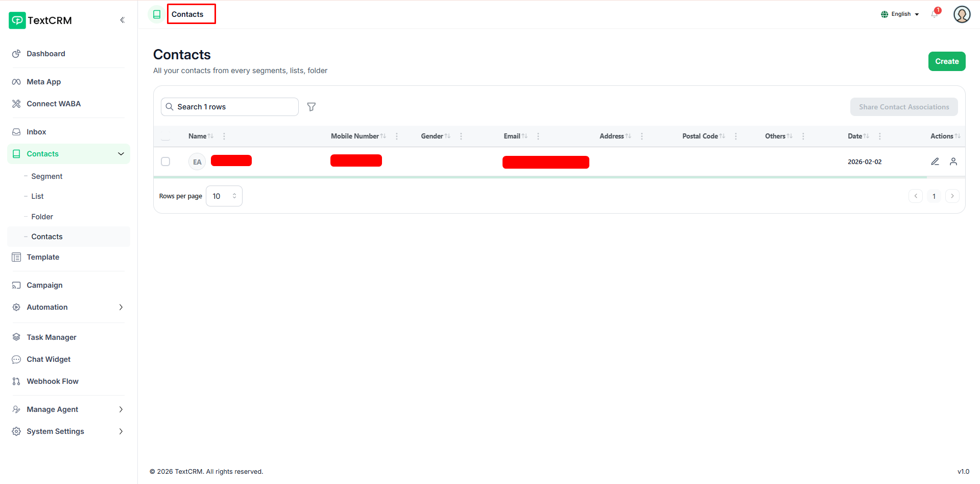The width and height of the screenshot is (980, 484).
Task: Open Dashboard from the sidebar
Action: pyautogui.click(x=46, y=54)
